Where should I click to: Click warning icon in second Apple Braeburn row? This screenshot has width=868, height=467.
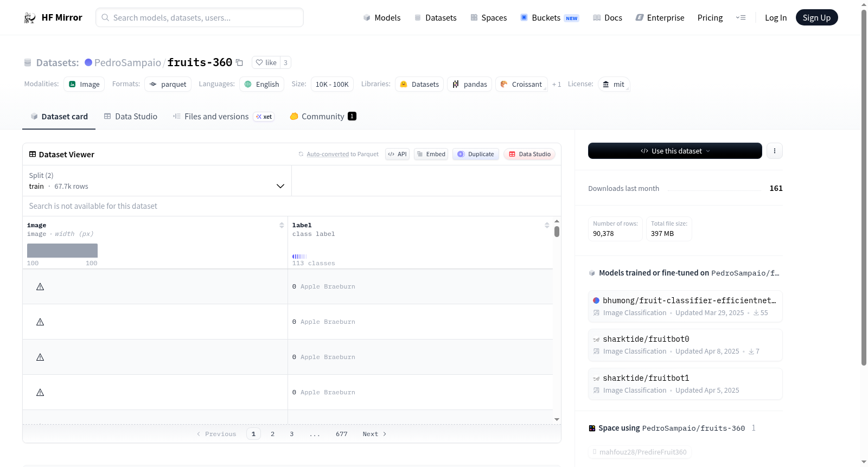[40, 322]
